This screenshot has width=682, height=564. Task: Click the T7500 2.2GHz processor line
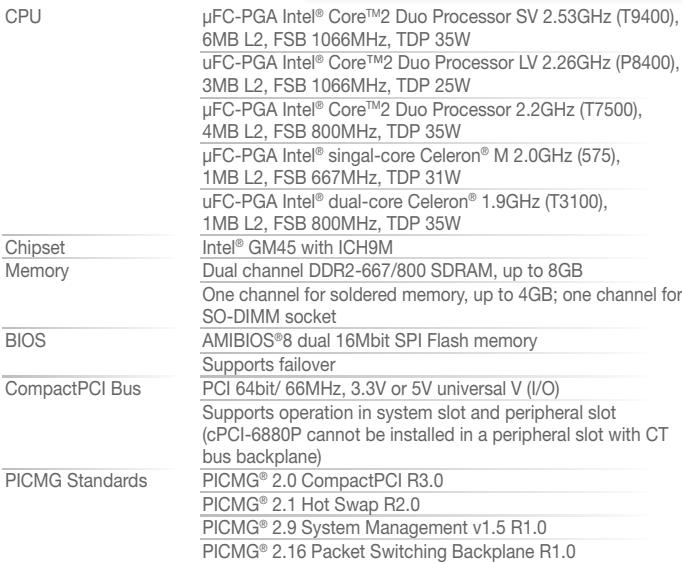(x=422, y=120)
